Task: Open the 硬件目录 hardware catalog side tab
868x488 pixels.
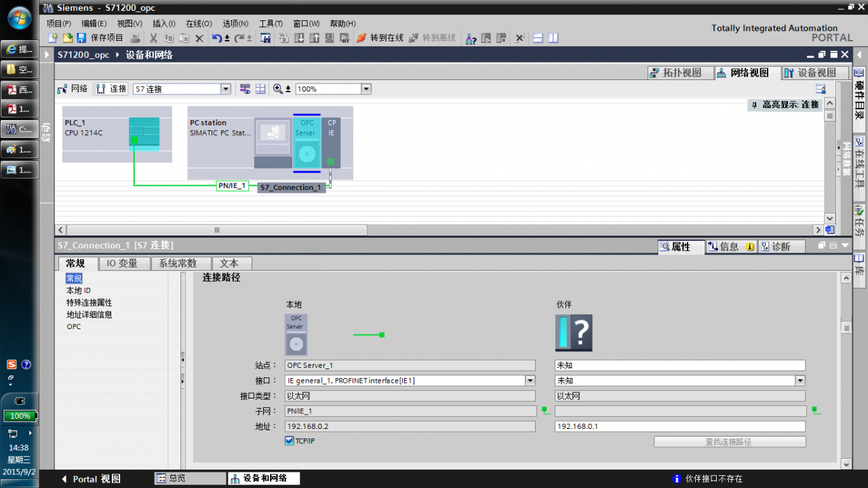Action: pyautogui.click(x=859, y=99)
